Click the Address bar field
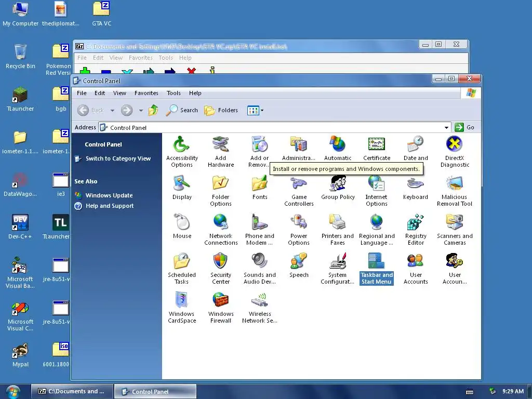Image resolution: width=532 pixels, height=399 pixels. pyautogui.click(x=275, y=128)
